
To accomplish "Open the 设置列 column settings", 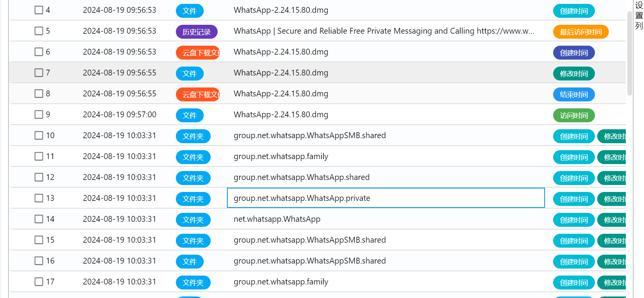I will click(639, 15).
